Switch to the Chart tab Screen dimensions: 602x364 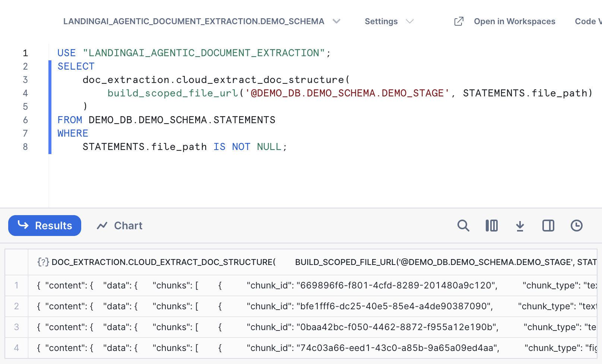(120, 226)
